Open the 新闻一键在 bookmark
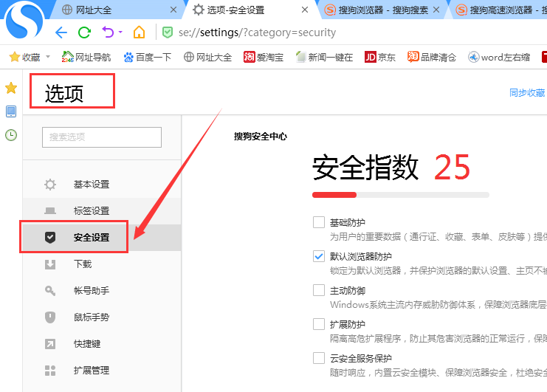The image size is (547, 392). click(x=324, y=57)
